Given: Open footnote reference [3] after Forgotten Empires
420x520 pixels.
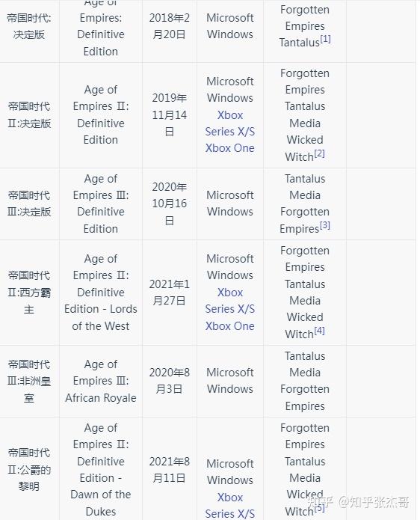Looking at the screenshot, I should [324, 225].
